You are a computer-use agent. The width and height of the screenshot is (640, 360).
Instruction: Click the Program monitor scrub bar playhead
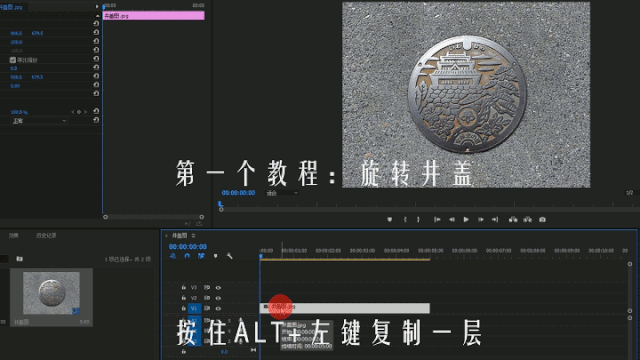coord(221,204)
